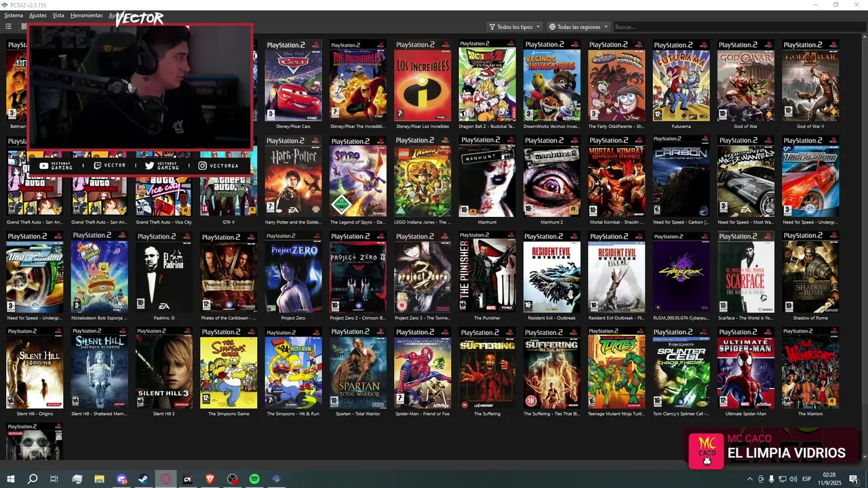Select Spider-Man Friend or Foe cover
The image size is (868, 488).
pos(422,368)
